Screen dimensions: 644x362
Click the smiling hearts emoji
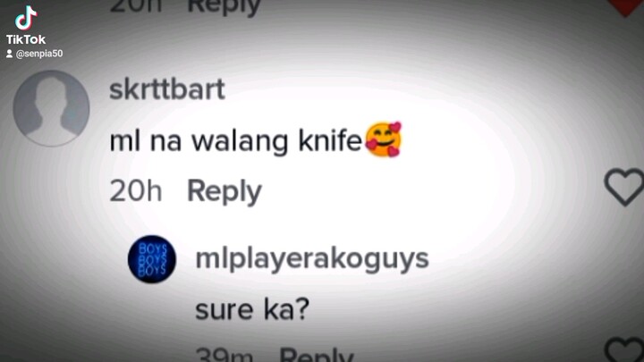(x=384, y=139)
